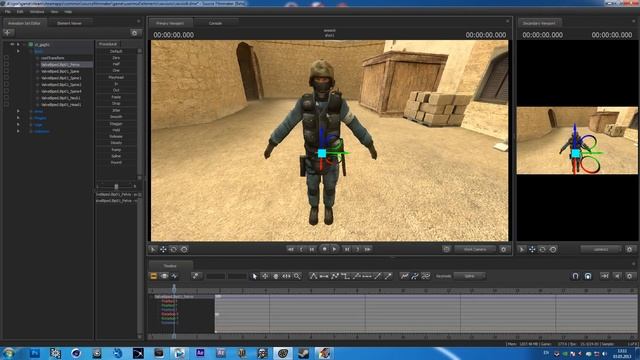This screenshot has width=640, height=360.
Task: Click the timeline playhead marker on ruler
Action: [x=174, y=289]
